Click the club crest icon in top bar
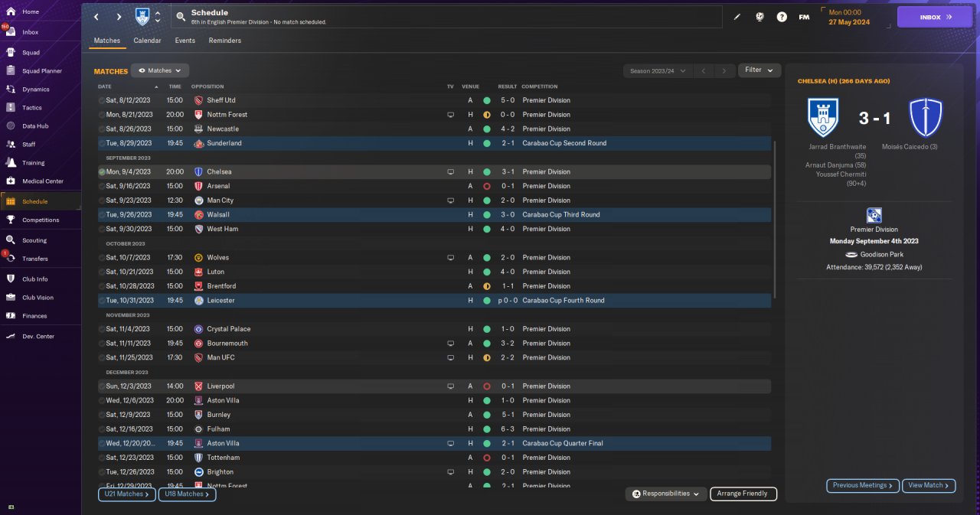980x515 pixels. point(142,16)
